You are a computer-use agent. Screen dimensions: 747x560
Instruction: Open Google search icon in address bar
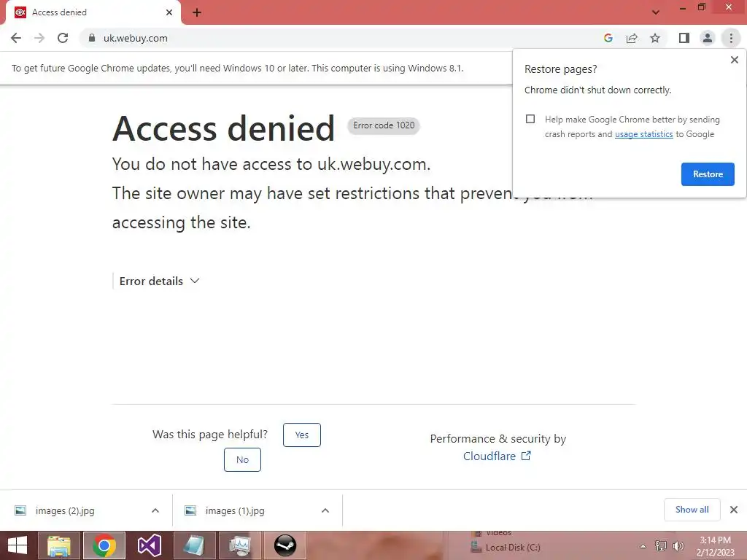[608, 38]
